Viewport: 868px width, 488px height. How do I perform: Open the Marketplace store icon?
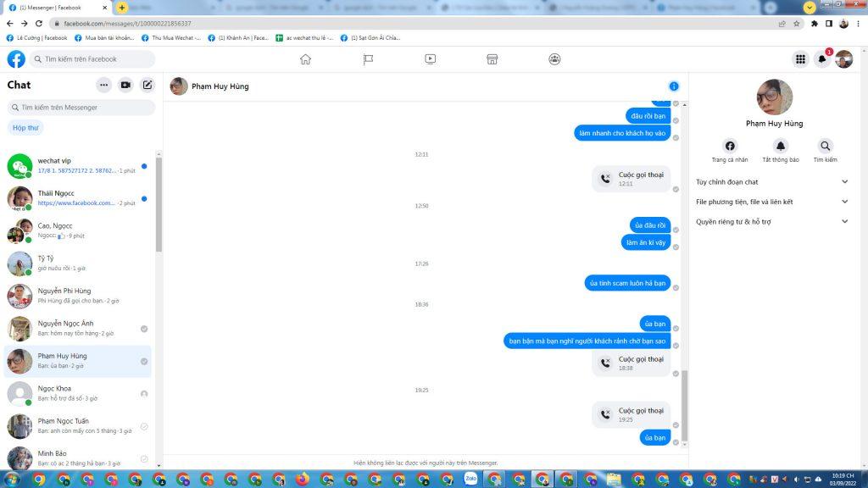[492, 59]
